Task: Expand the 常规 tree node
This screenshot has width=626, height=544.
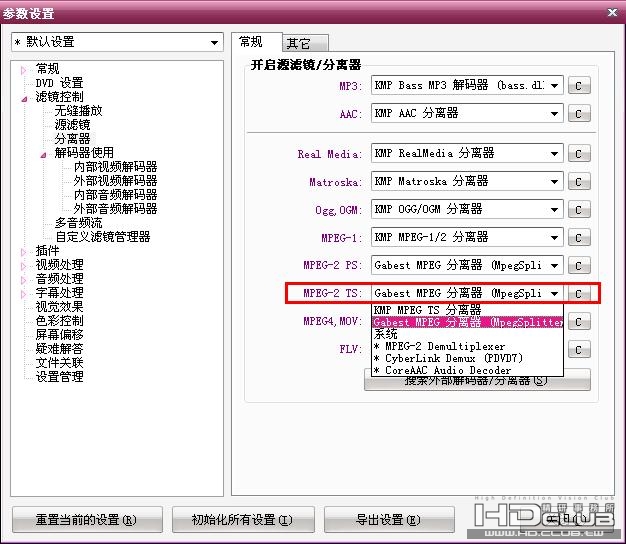Action: click(x=23, y=71)
